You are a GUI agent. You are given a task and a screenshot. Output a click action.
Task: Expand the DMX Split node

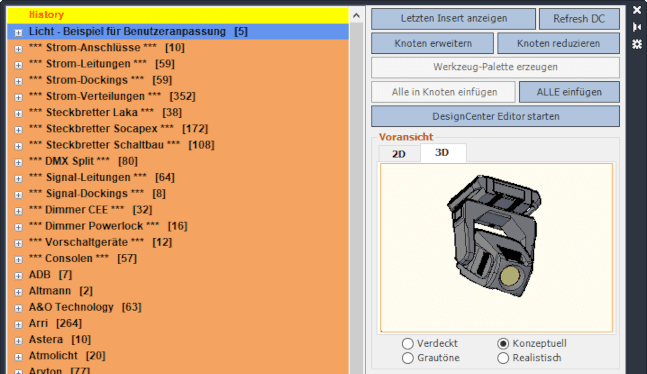tap(18, 162)
